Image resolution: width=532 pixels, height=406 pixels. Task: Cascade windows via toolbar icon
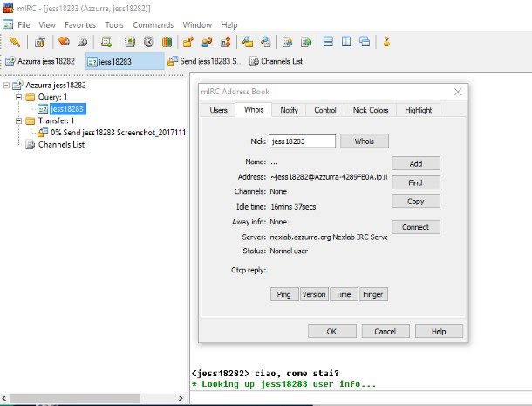[365, 42]
